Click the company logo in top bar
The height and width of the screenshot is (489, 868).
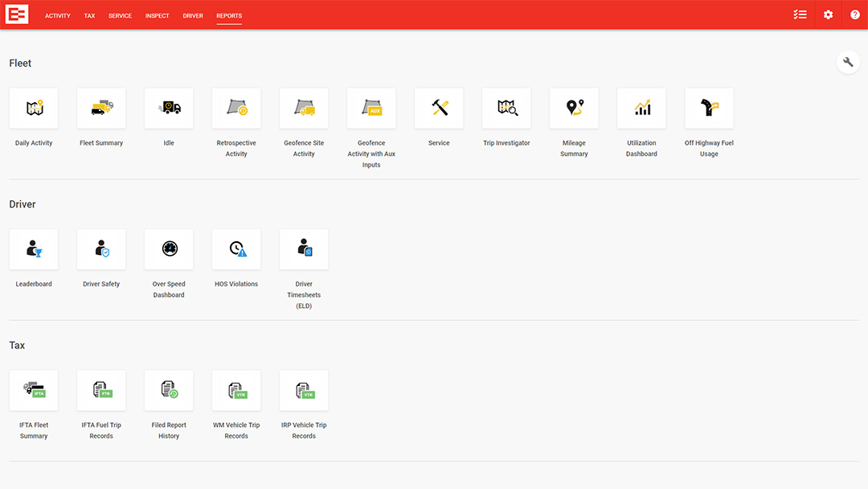click(x=16, y=14)
